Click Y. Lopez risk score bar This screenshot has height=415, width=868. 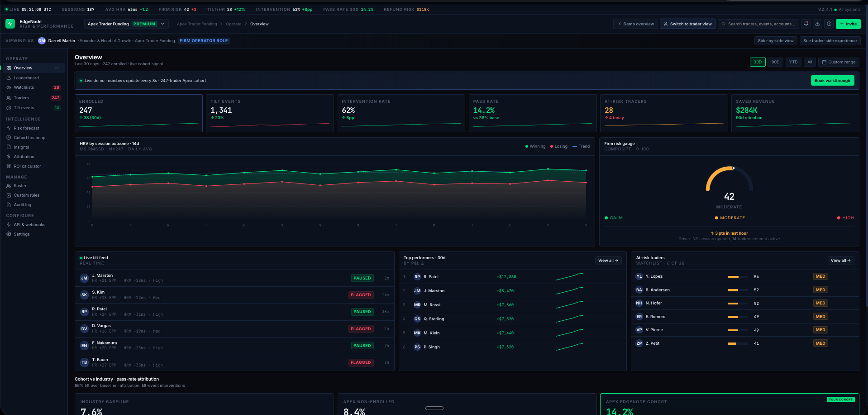click(738, 277)
